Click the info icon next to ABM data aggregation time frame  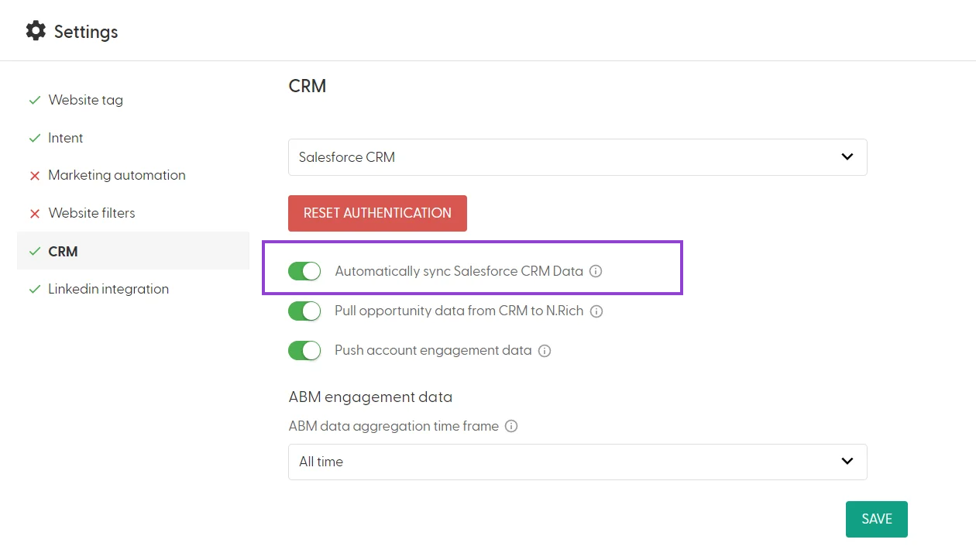(x=511, y=425)
